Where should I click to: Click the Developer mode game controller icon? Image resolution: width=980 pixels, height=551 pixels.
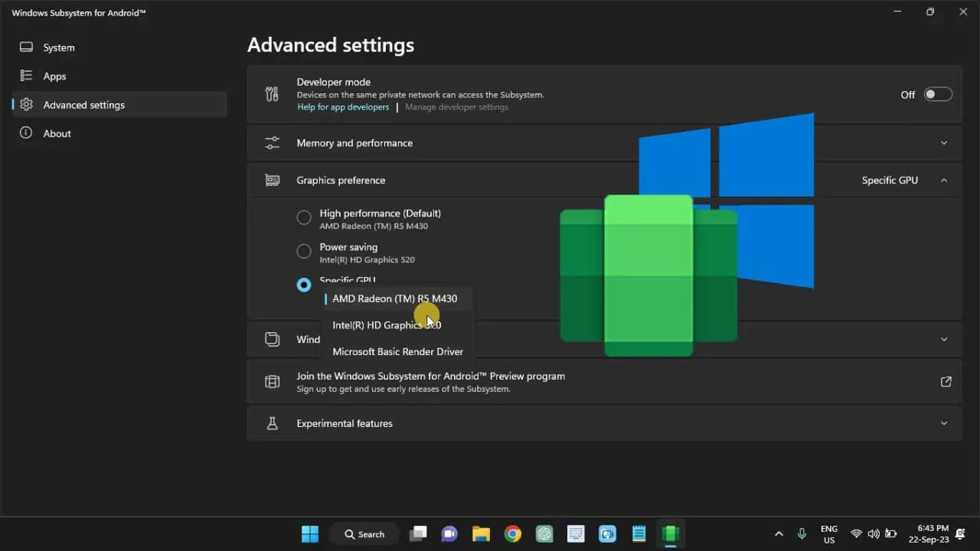272,93
